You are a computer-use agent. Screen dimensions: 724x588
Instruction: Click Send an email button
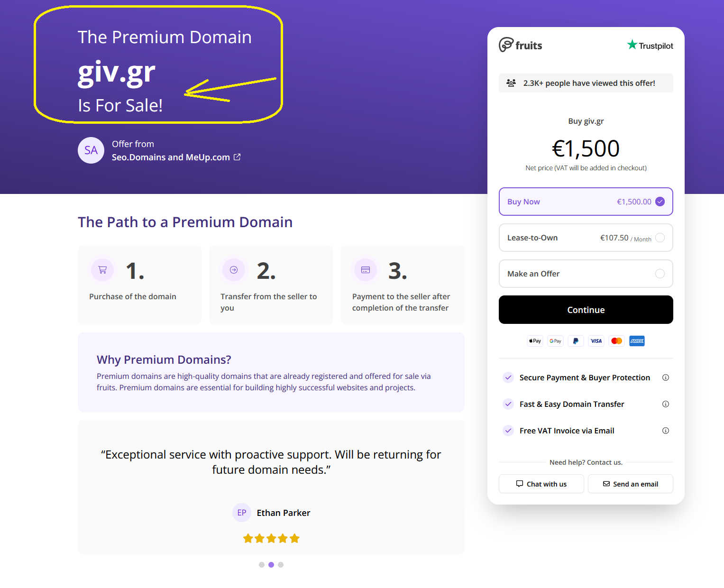tap(630, 484)
